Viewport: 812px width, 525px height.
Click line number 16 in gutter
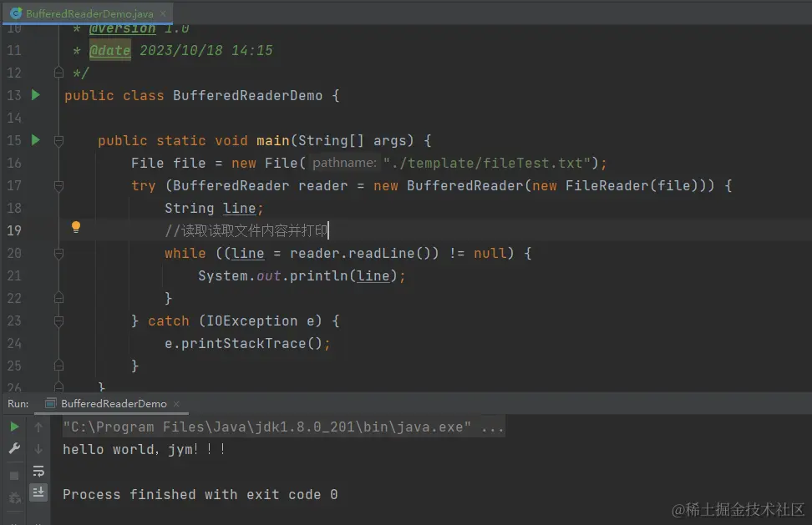tap(14, 163)
